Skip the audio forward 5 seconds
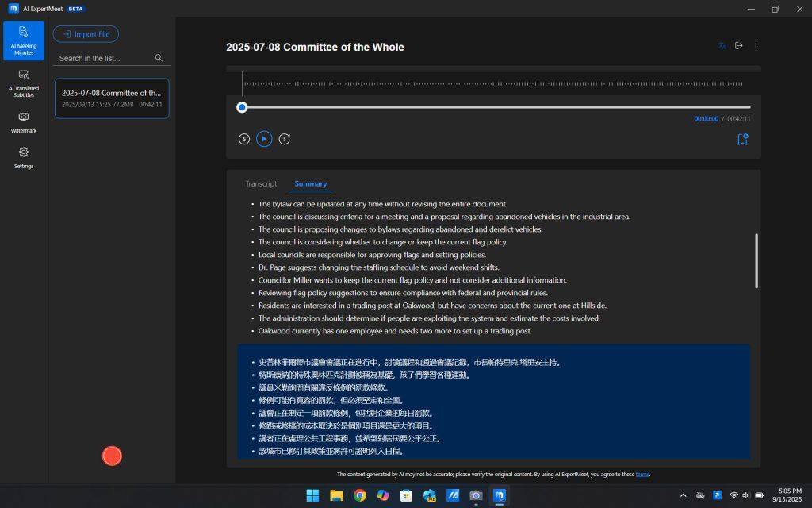 tap(285, 139)
